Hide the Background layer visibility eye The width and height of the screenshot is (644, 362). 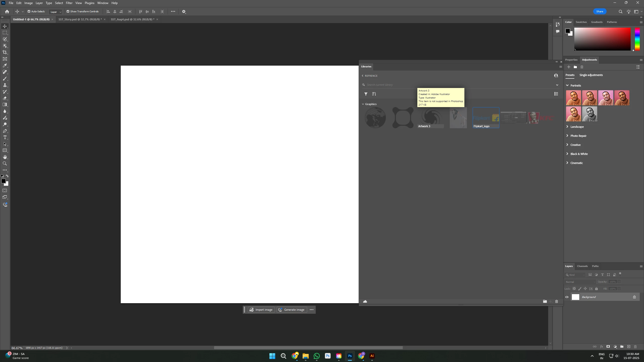point(567,297)
